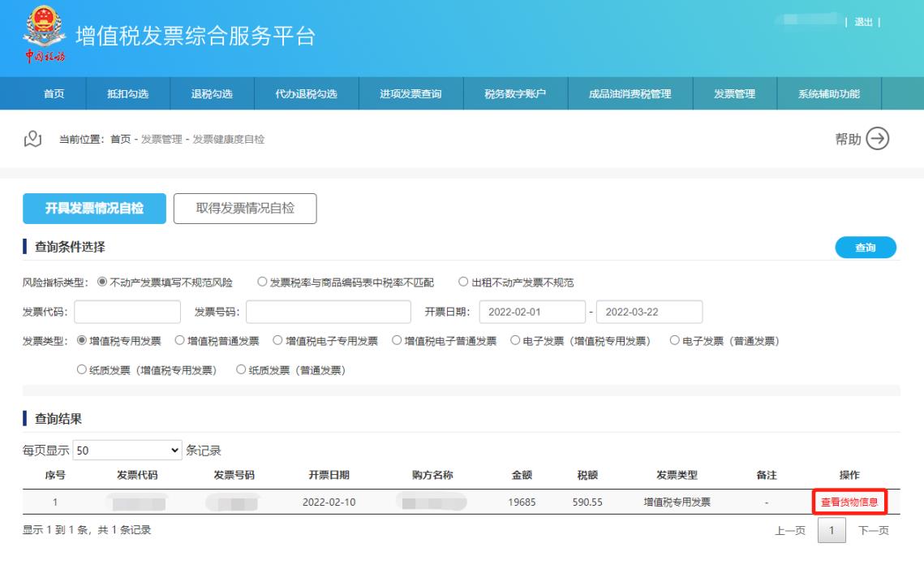This screenshot has width=924, height=565.
Task: Open 系统辅助功能 menu
Action: pyautogui.click(x=828, y=94)
